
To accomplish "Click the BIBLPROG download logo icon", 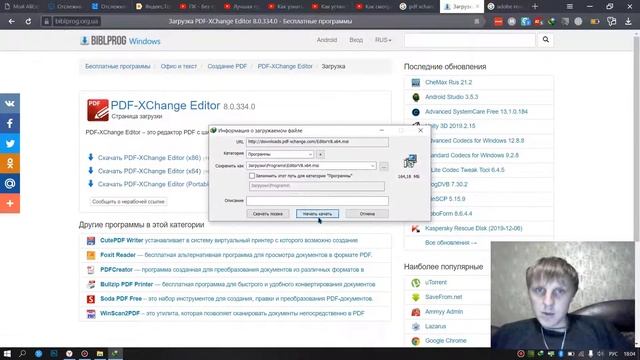I will tap(84, 40).
